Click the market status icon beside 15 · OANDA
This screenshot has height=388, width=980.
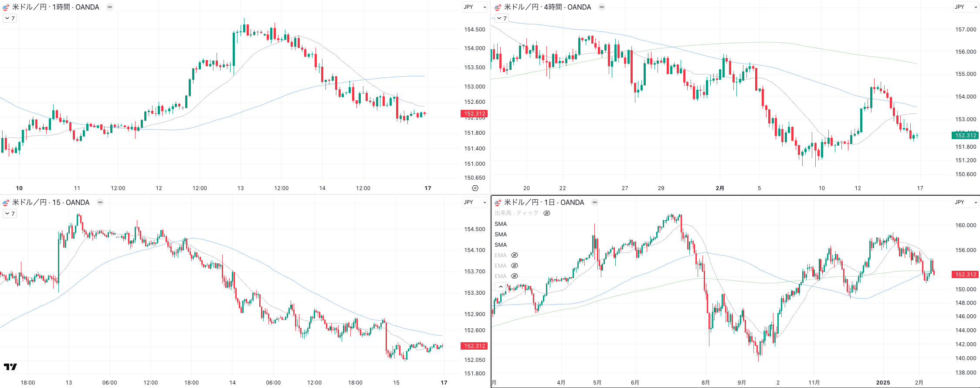[100, 202]
